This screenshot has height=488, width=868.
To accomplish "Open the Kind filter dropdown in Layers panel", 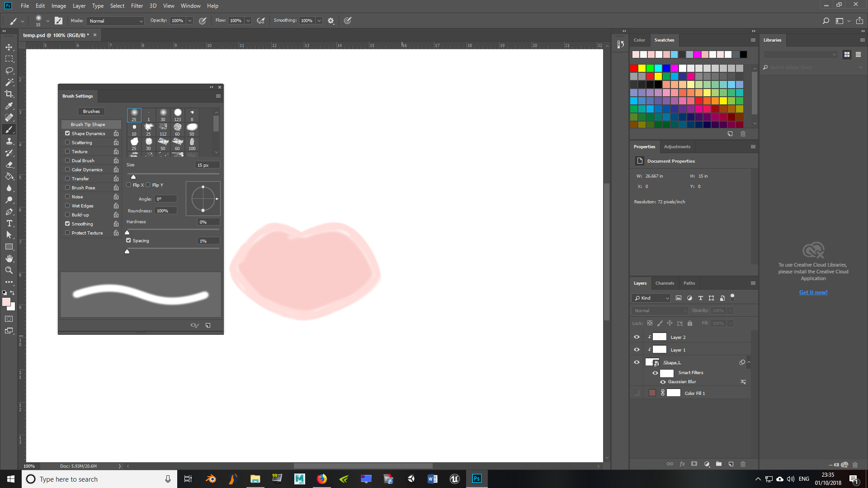I will click(651, 298).
